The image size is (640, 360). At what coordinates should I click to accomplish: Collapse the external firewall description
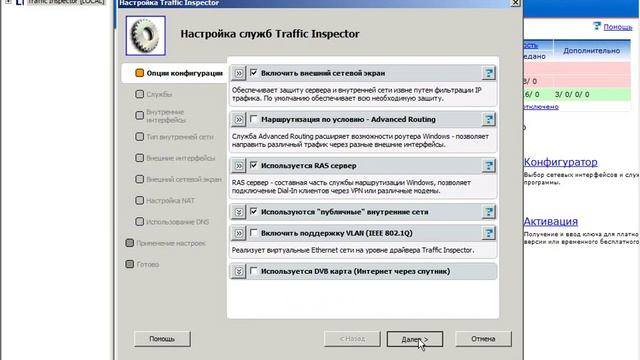(x=239, y=73)
